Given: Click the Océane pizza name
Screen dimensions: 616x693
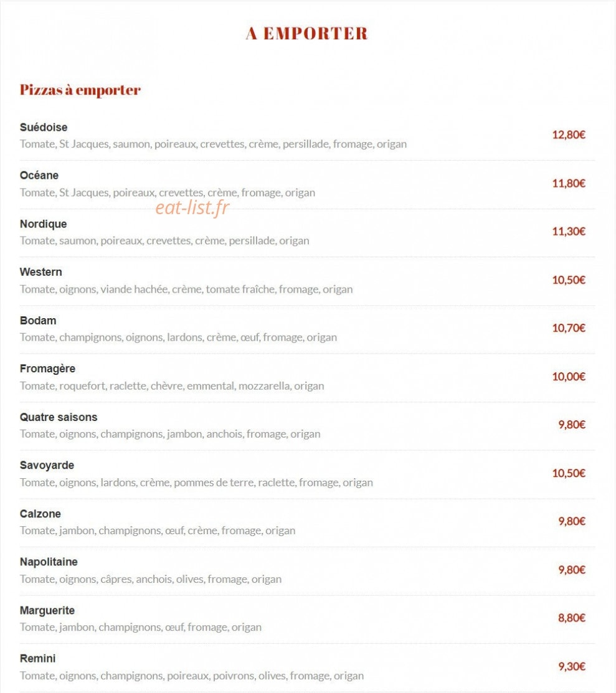Looking at the screenshot, I should click(x=39, y=176).
